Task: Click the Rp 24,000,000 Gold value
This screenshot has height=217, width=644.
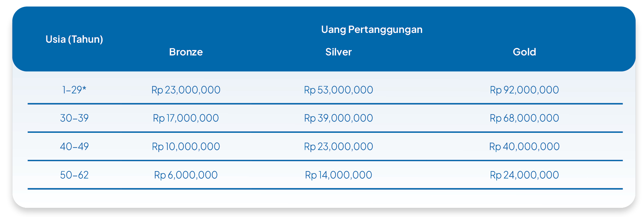Action: (524, 175)
